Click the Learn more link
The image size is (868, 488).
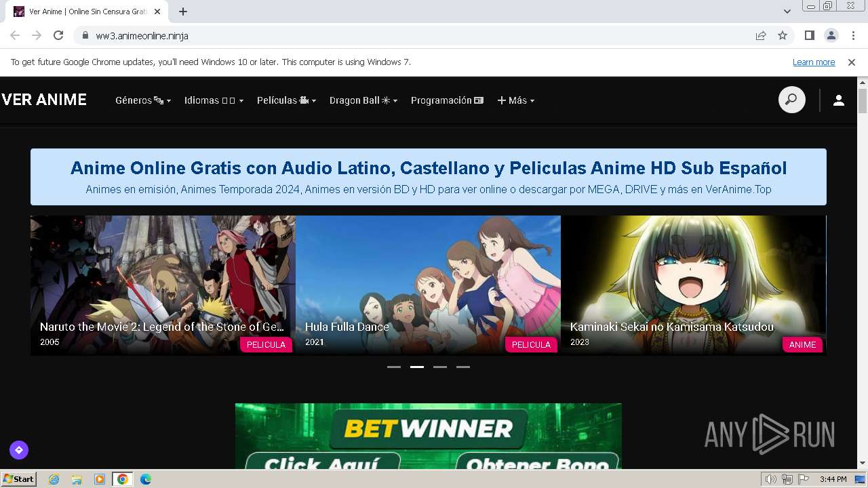pos(814,62)
